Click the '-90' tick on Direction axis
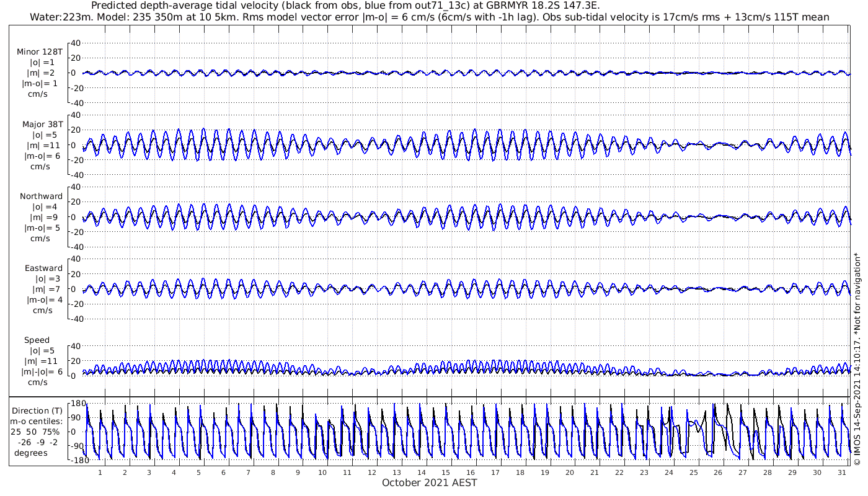 point(77,446)
